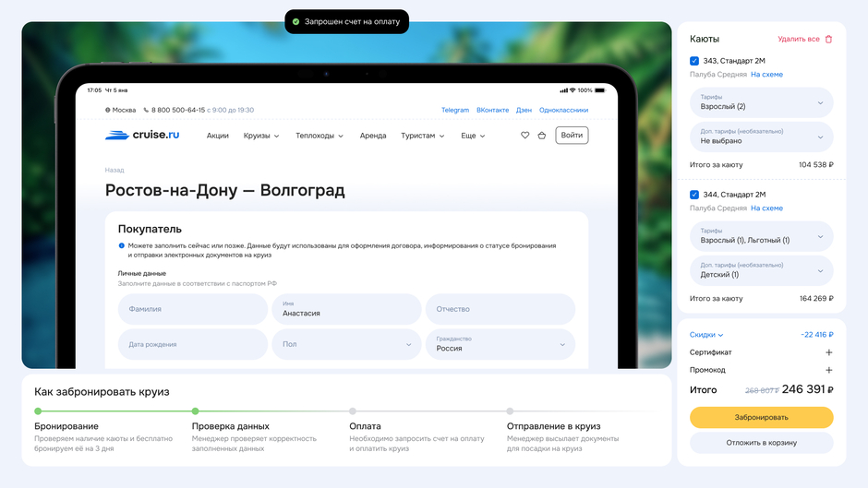Uncheck cabin 344 Стандарт 2М checkbox
Image resolution: width=868 pixels, height=488 pixels.
[694, 195]
